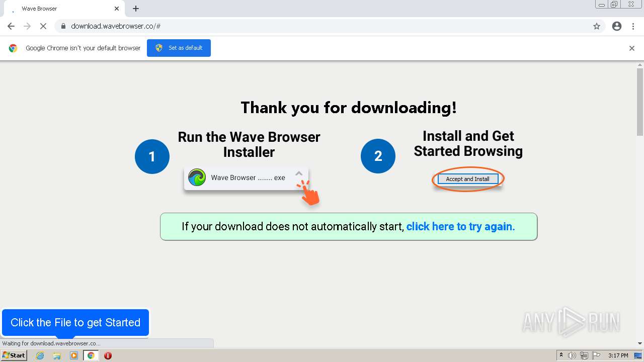The height and width of the screenshot is (362, 644).
Task: Click the scrollbar up arrow
Action: 640,65
